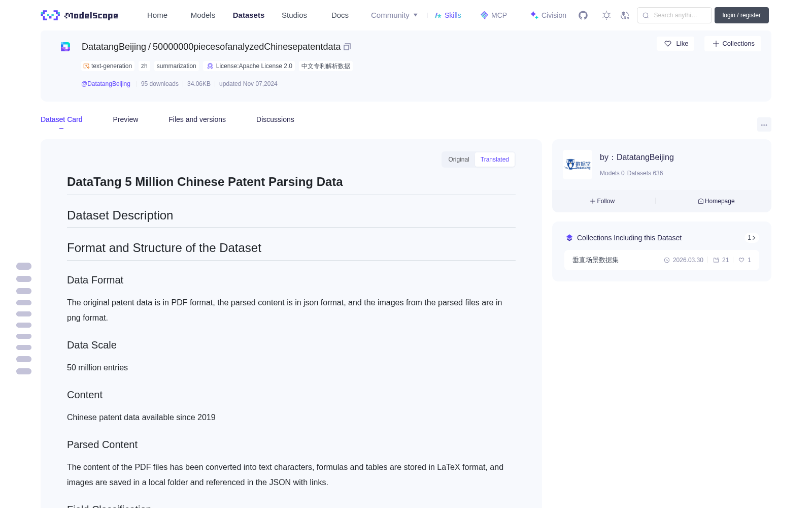
Task: Click the 50 million entries text
Action: point(97,367)
